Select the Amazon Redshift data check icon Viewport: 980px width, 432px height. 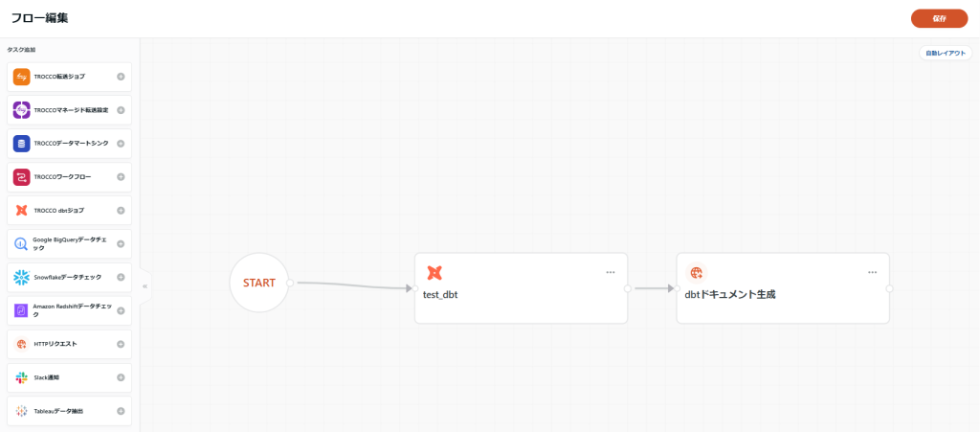click(x=21, y=310)
